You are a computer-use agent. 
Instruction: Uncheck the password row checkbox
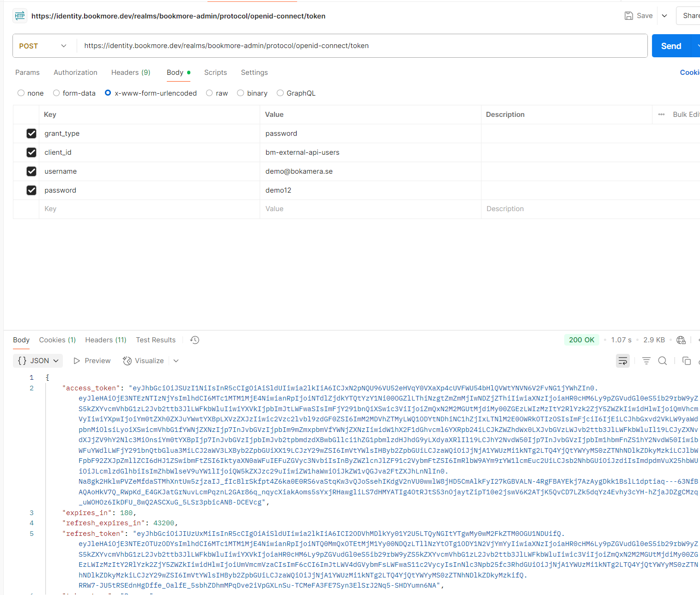[31, 190]
